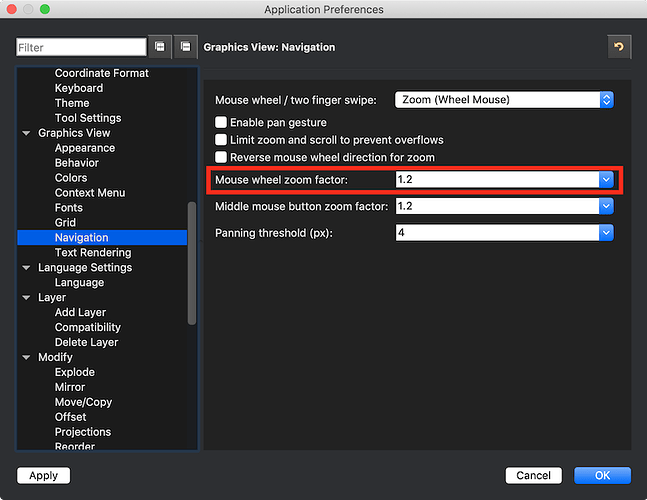This screenshot has width=647, height=500.
Task: Select Add Layer item
Action: tap(80, 312)
